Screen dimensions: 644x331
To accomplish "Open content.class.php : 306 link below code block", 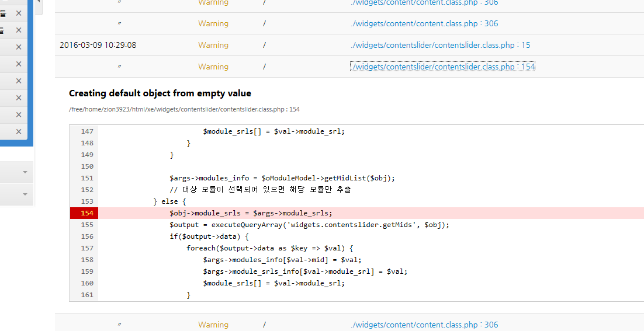I will pos(424,325).
